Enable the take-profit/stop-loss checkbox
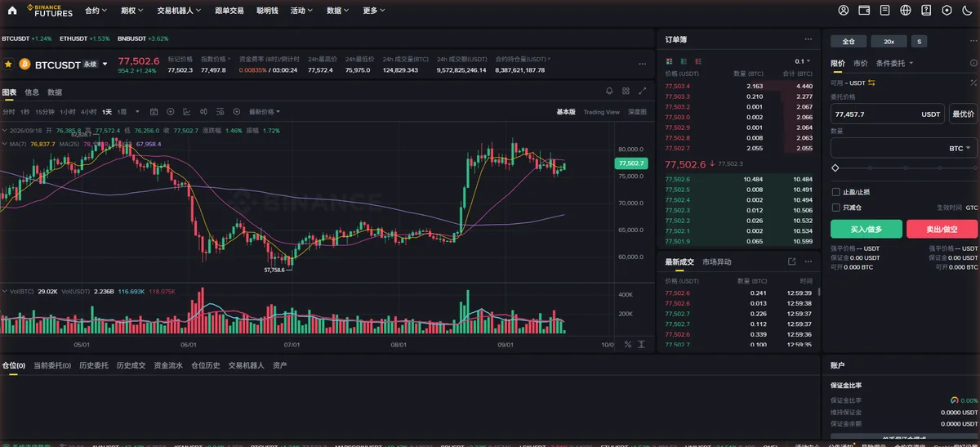Image resolution: width=980 pixels, height=447 pixels. pos(835,192)
